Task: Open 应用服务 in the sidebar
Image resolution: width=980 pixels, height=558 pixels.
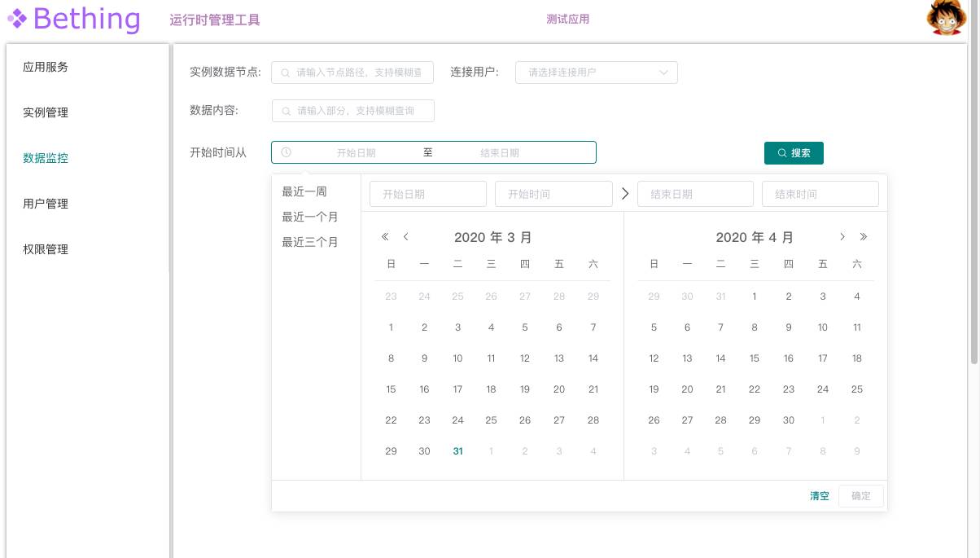Action: click(x=46, y=68)
